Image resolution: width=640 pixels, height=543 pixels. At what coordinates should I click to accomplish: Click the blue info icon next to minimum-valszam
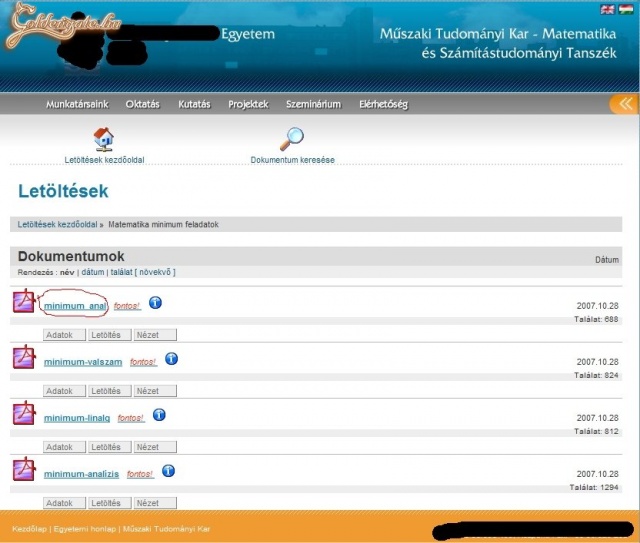coord(171,359)
